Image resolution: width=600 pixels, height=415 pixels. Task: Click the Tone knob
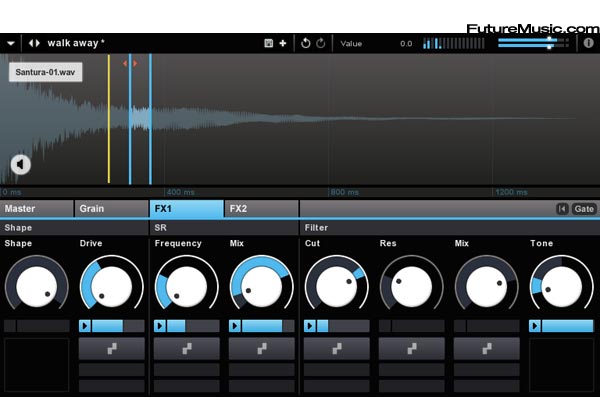pos(562,286)
